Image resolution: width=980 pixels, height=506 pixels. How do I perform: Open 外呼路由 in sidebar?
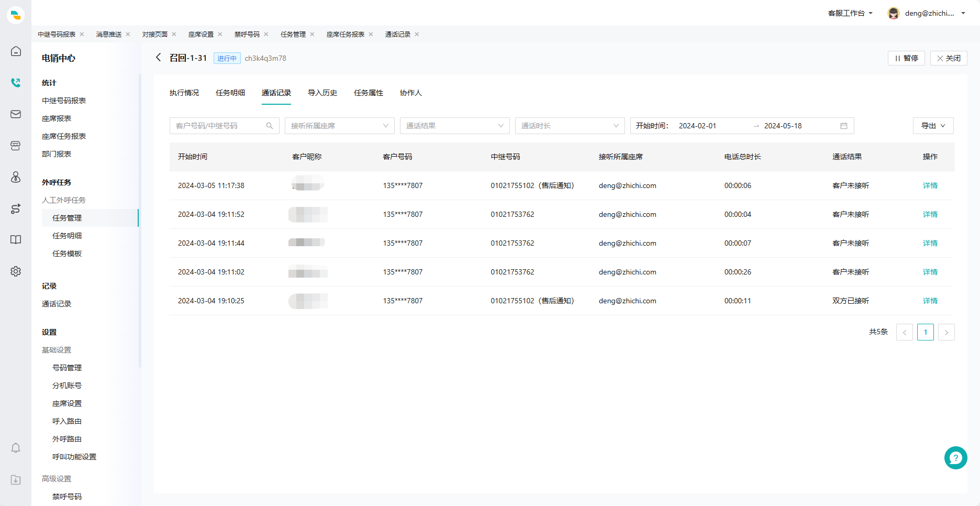(x=67, y=439)
